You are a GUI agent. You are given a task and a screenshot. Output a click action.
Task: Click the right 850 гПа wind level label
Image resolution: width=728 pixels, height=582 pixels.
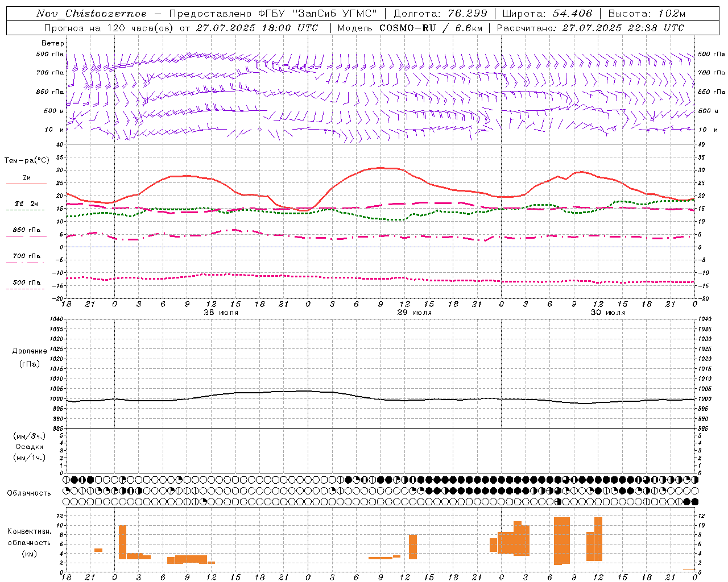point(712,92)
